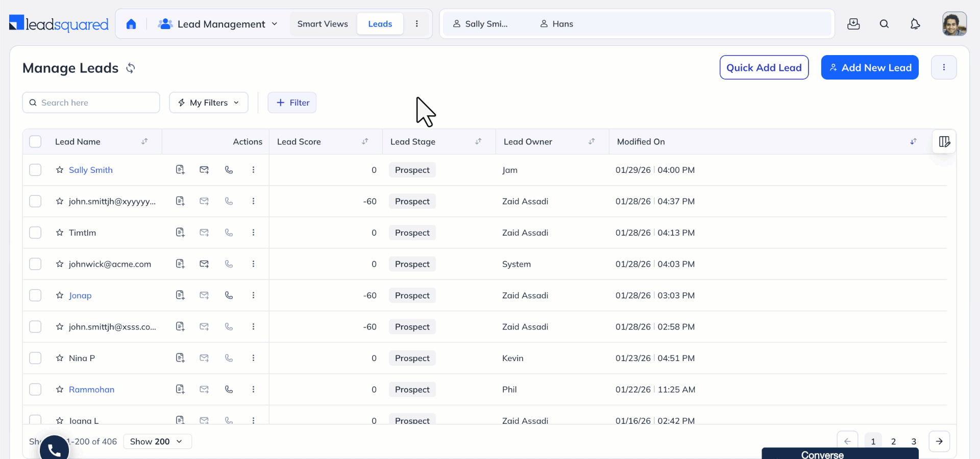Image resolution: width=980 pixels, height=459 pixels.
Task: Expand the My Filters dropdown
Action: tap(209, 103)
